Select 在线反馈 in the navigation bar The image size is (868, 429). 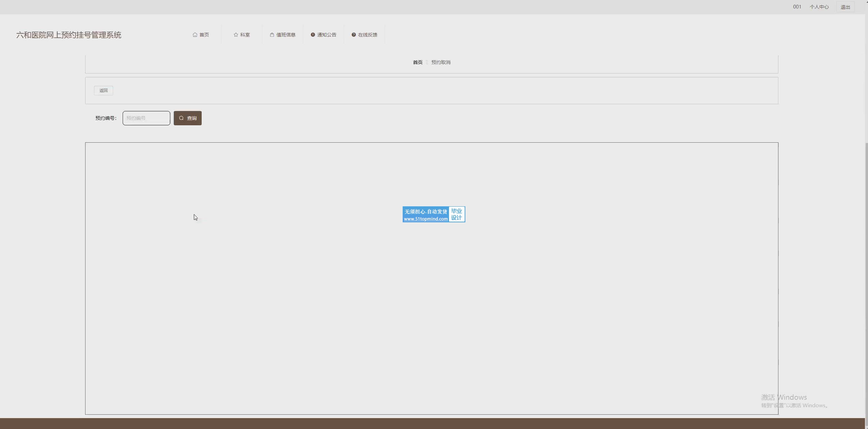368,35
